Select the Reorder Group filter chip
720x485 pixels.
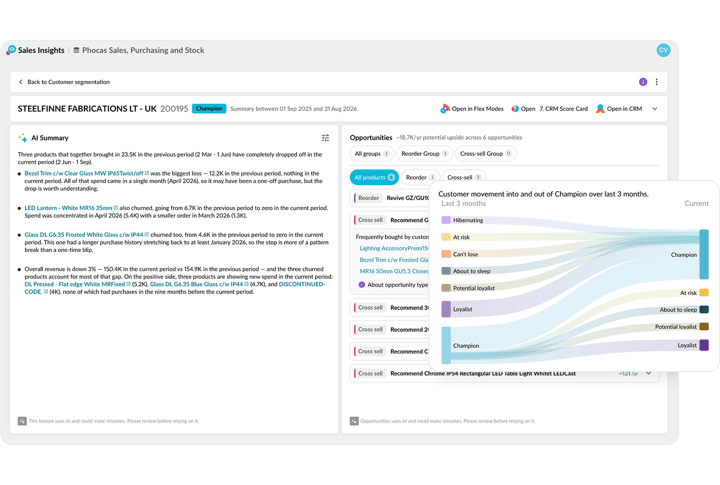pos(424,153)
